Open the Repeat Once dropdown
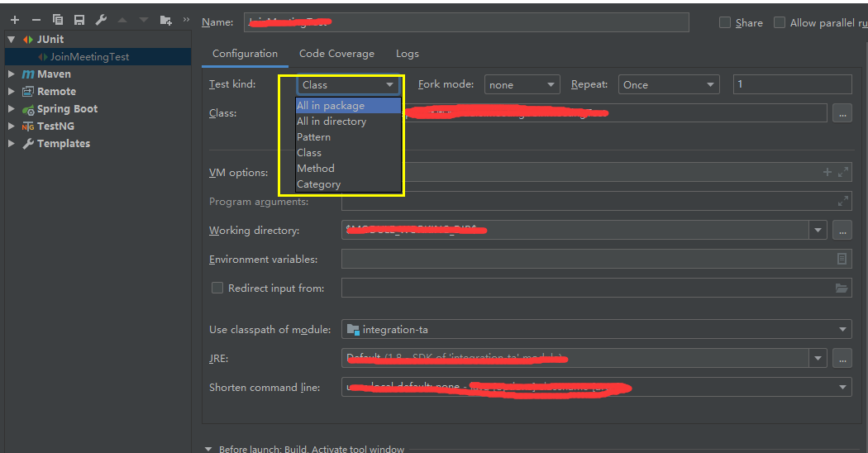The width and height of the screenshot is (868, 453). pos(669,84)
